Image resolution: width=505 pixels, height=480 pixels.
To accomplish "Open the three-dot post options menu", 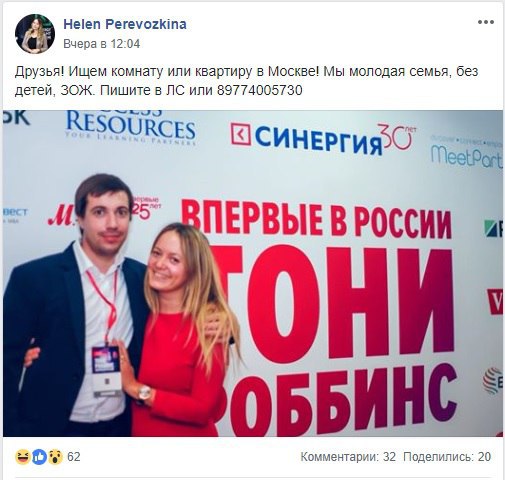I will click(486, 22).
